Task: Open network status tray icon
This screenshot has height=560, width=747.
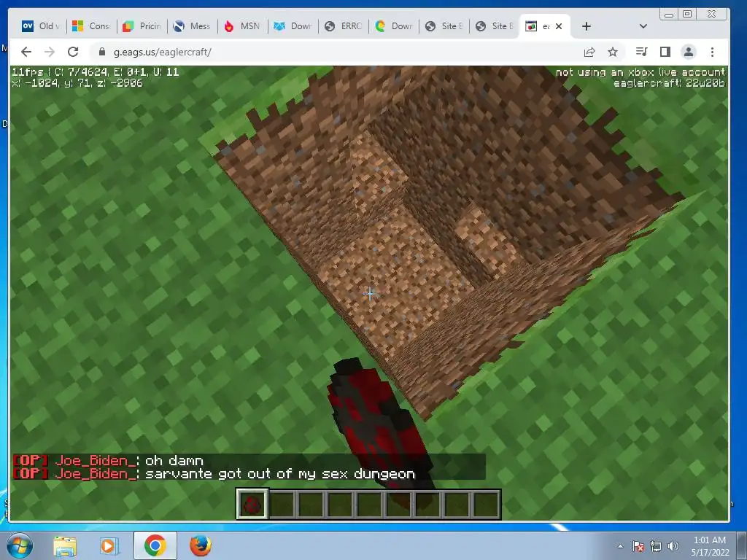Action: 656,546
